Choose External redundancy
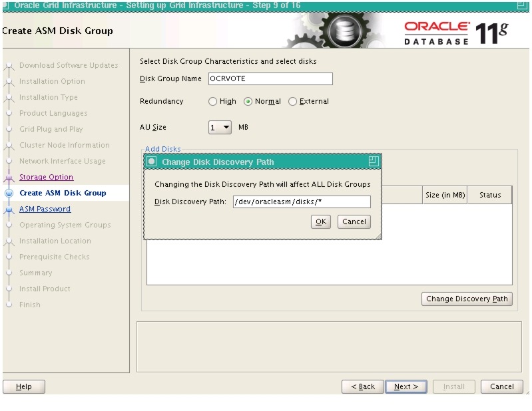The height and width of the screenshot is (411, 532). click(x=292, y=101)
